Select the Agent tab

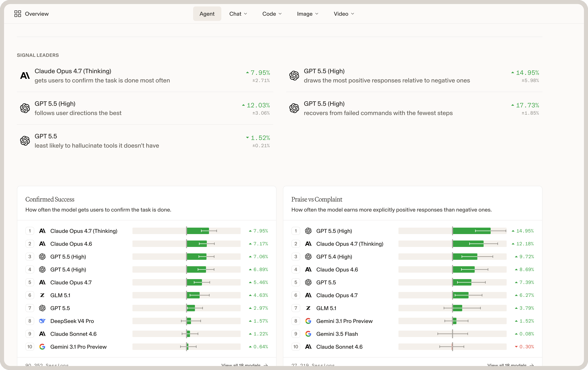coord(207,14)
